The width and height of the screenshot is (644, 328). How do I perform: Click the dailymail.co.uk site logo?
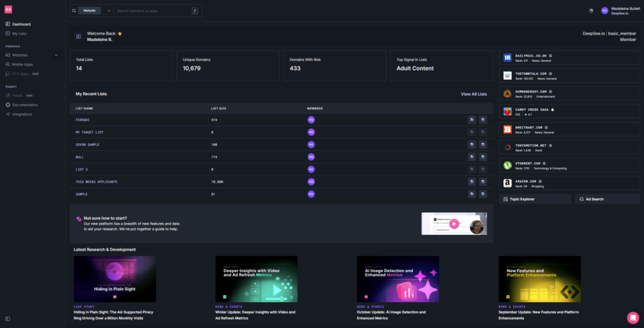[x=508, y=58]
